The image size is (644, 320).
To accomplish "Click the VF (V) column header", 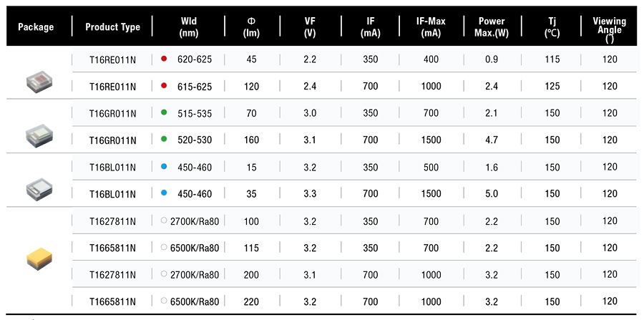I will coord(310,27).
